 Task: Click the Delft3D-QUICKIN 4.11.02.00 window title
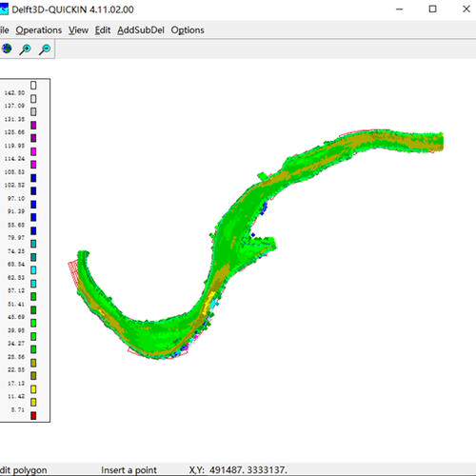pos(72,10)
